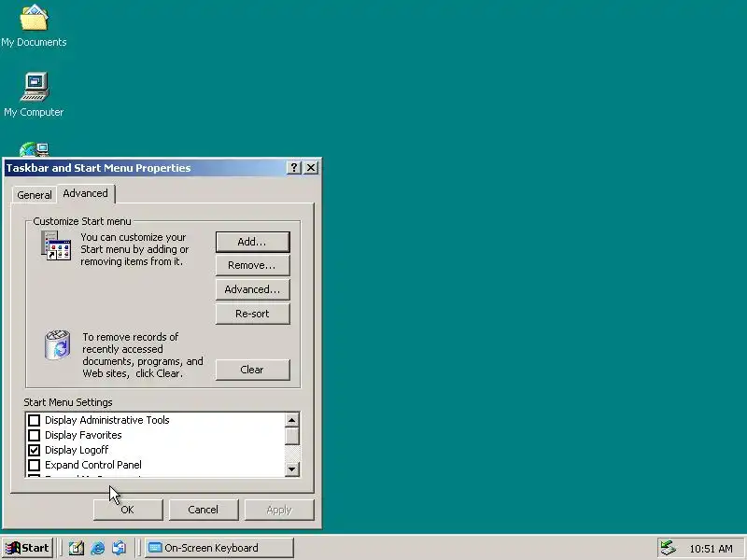Click the network icon in system tray
The height and width of the screenshot is (560, 747).
pos(668,548)
